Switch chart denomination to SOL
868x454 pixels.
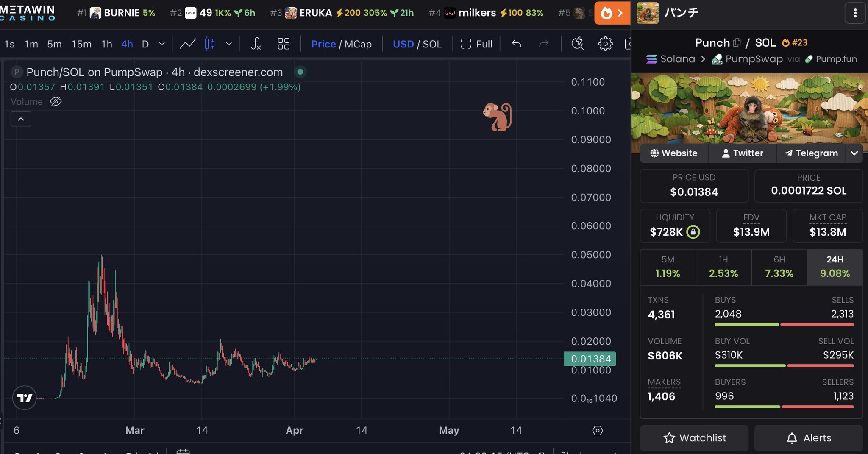[432, 44]
